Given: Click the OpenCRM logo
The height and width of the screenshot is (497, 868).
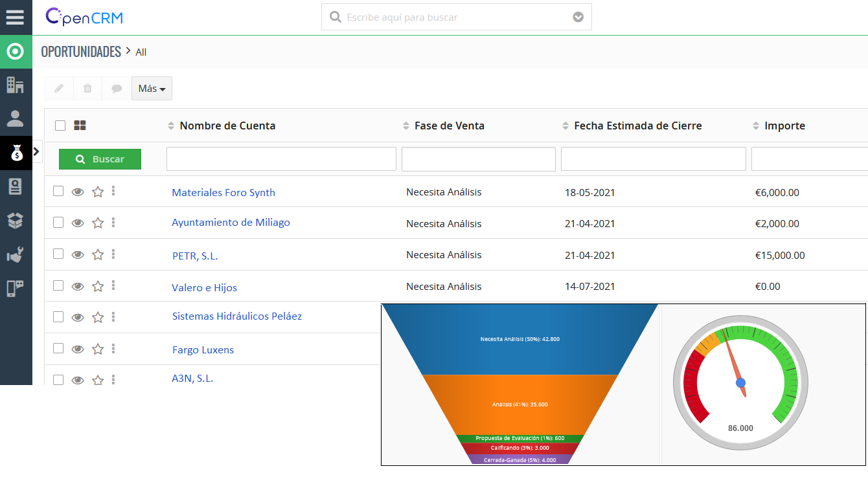Looking at the screenshot, I should tap(84, 17).
